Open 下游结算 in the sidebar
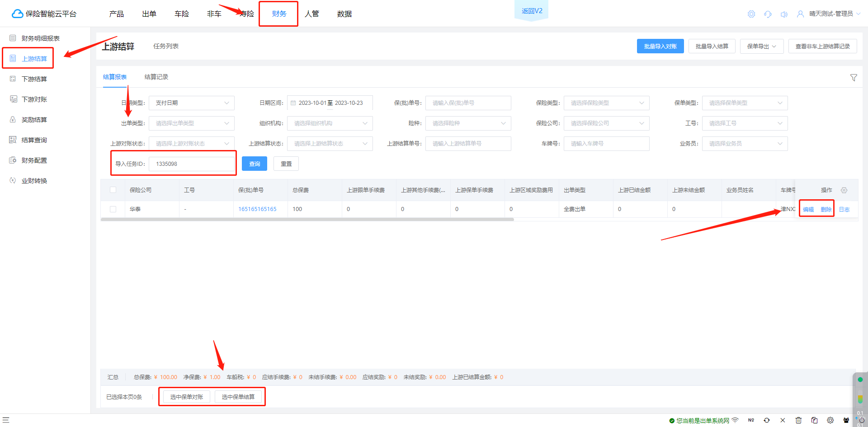The height and width of the screenshot is (427, 868). [x=34, y=79]
